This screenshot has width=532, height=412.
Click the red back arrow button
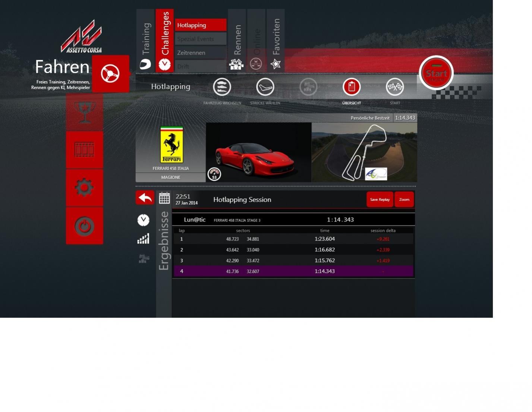point(145,198)
